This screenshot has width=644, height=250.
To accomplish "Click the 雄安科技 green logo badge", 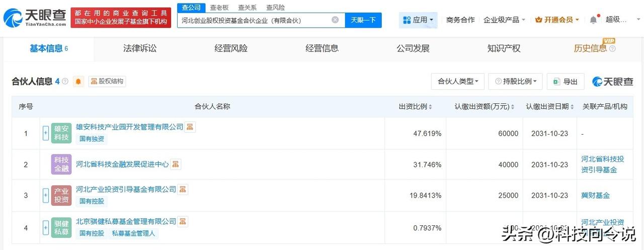I will (x=61, y=133).
